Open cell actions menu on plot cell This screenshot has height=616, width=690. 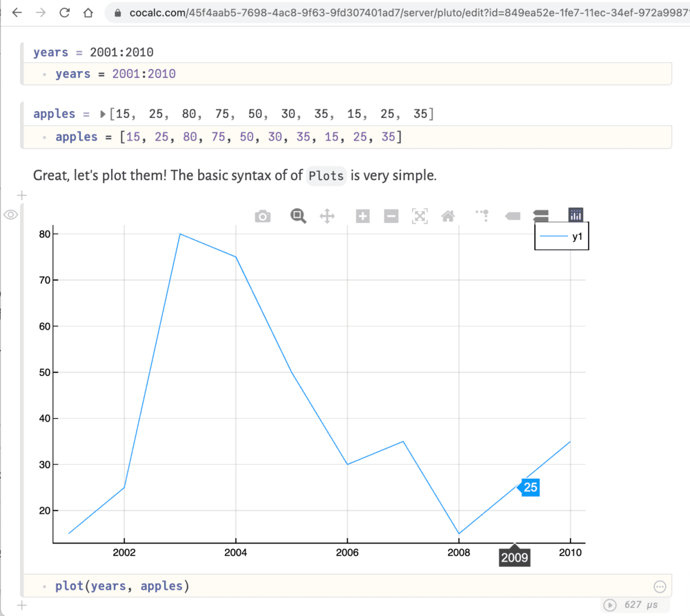pyautogui.click(x=660, y=586)
